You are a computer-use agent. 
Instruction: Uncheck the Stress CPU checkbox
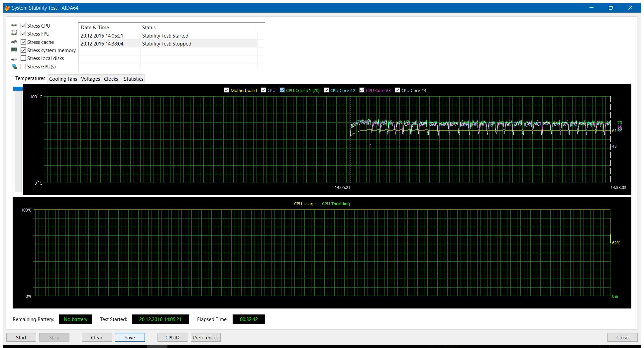tap(23, 26)
